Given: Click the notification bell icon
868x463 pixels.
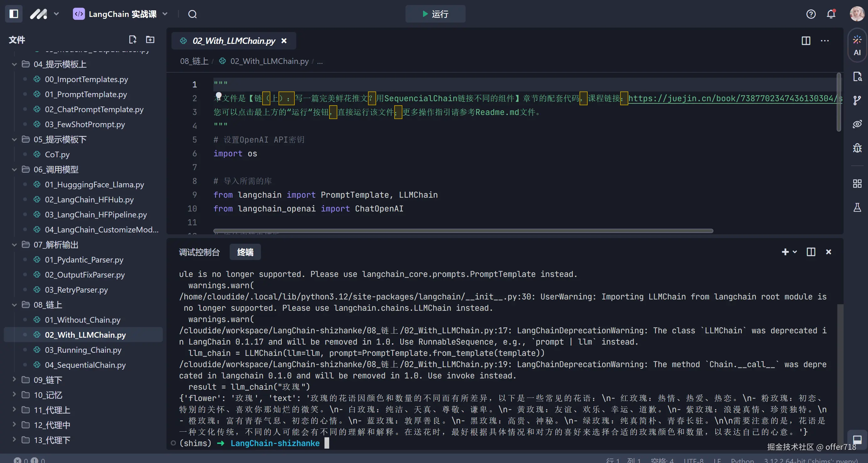Looking at the screenshot, I should [831, 14].
